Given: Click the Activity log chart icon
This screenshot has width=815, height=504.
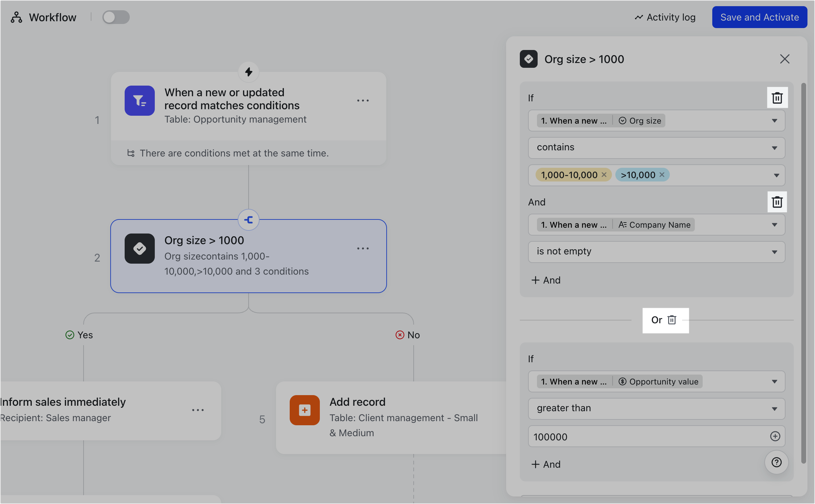Looking at the screenshot, I should pyautogui.click(x=639, y=17).
